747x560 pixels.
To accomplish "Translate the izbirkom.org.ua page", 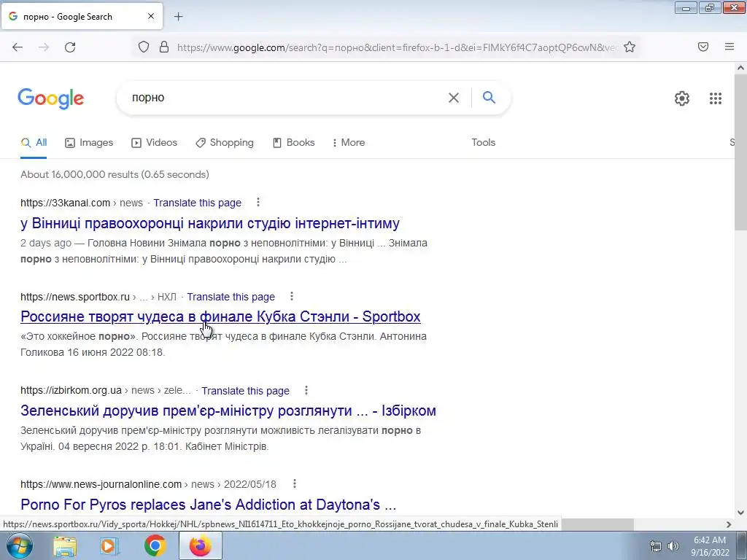I will coord(245,391).
